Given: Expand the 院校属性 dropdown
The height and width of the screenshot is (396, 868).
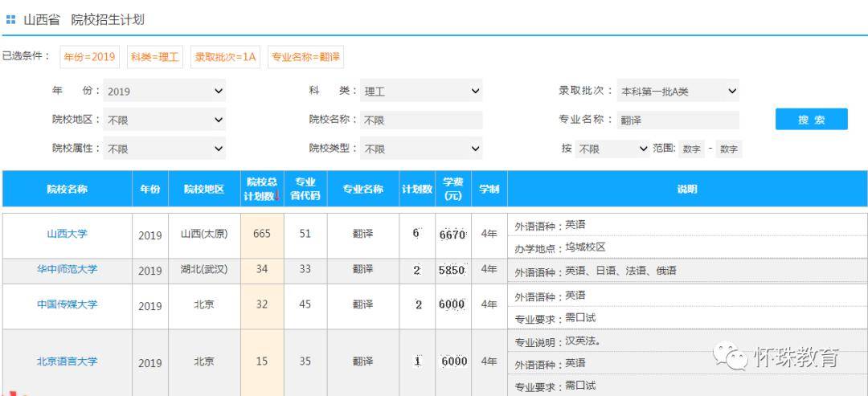Looking at the screenshot, I should coord(165,149).
